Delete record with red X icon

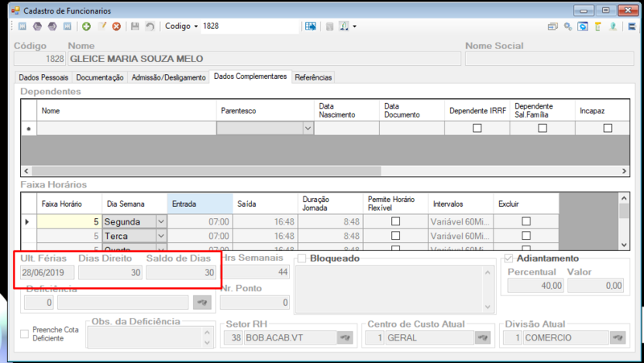116,27
